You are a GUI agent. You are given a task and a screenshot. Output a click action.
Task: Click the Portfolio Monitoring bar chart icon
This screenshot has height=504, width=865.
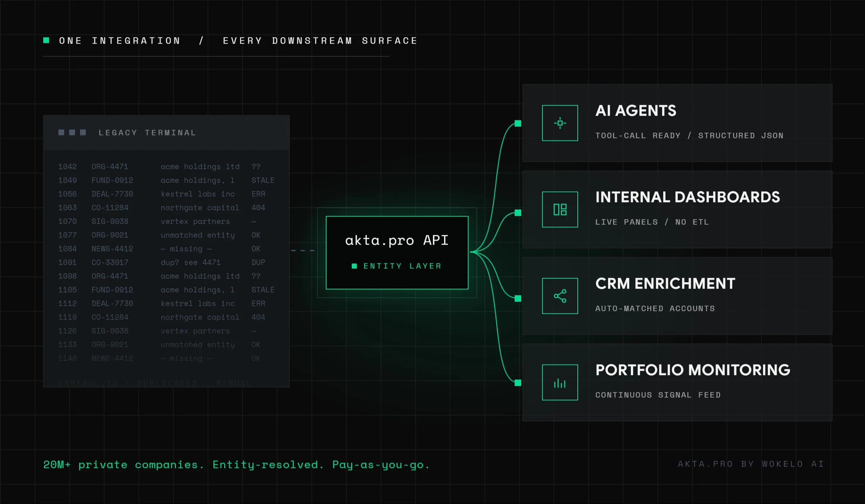point(560,382)
